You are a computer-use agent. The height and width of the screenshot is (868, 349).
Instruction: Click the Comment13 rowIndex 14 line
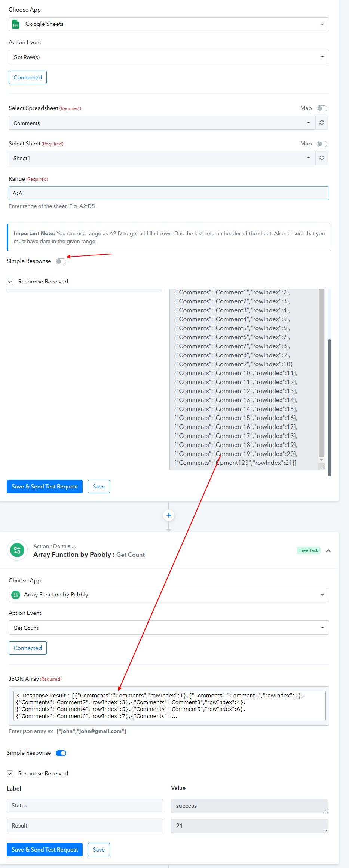236,400
